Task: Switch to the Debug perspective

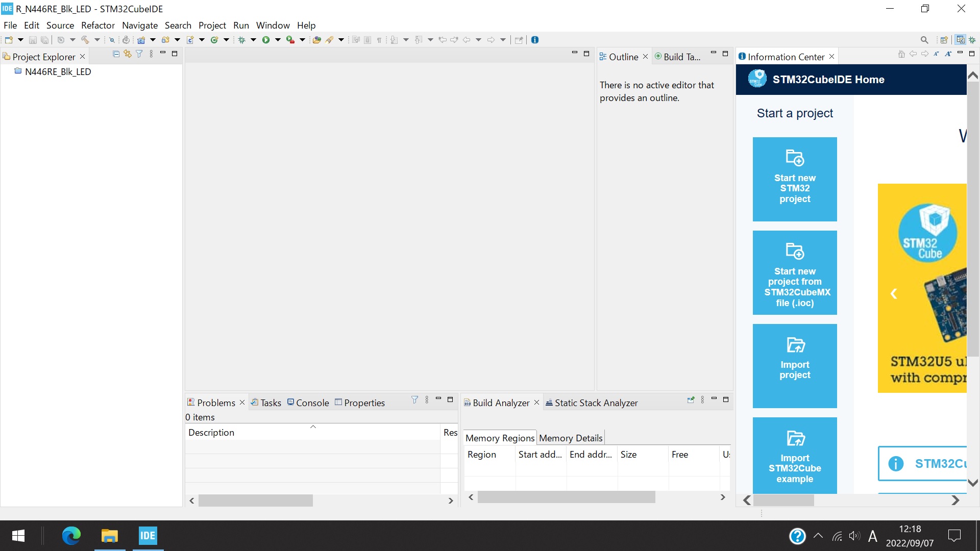Action: (972, 40)
